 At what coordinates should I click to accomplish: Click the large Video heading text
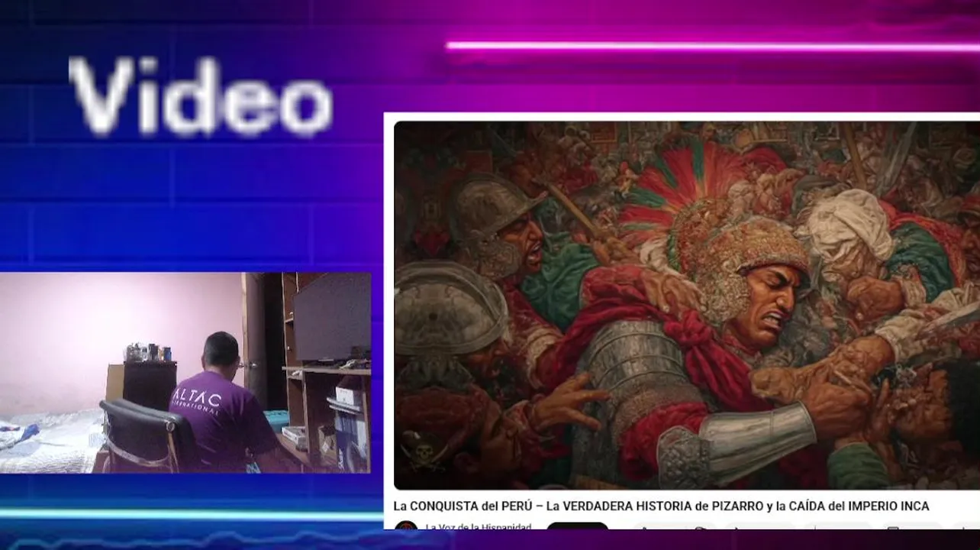coord(201,96)
